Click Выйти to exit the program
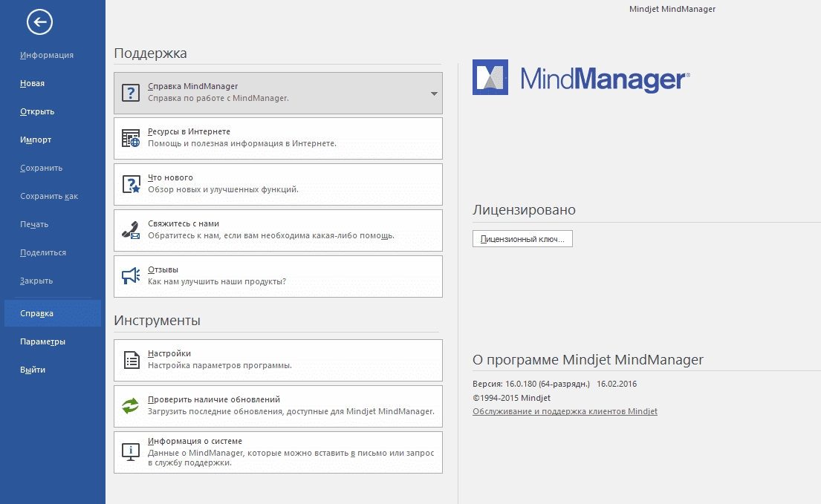Viewport: 821px width, 504px height. (x=33, y=370)
